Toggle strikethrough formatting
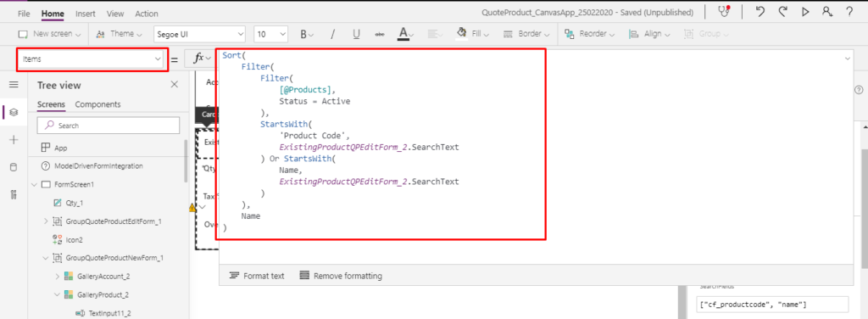868x319 pixels. coord(381,34)
